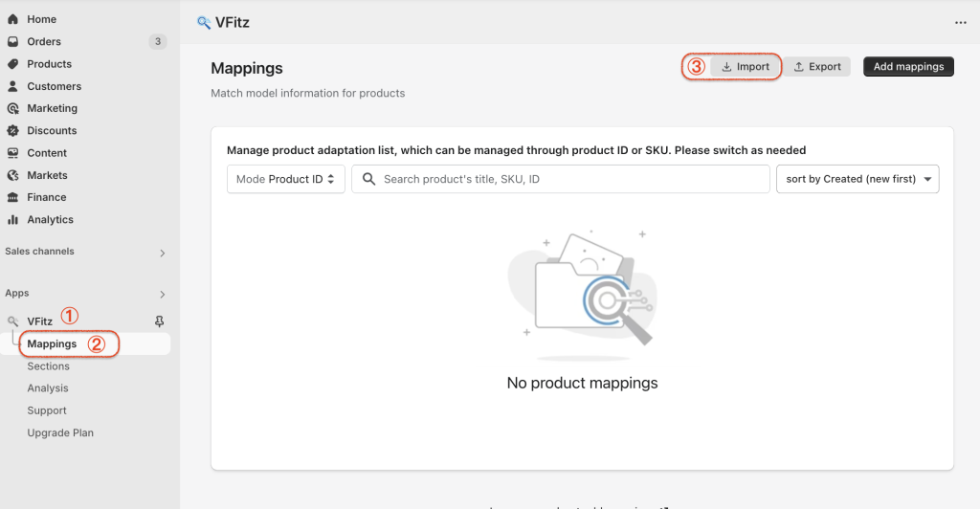Click the Orders inbox icon
Screen dimensions: 980x509
click(x=12, y=42)
